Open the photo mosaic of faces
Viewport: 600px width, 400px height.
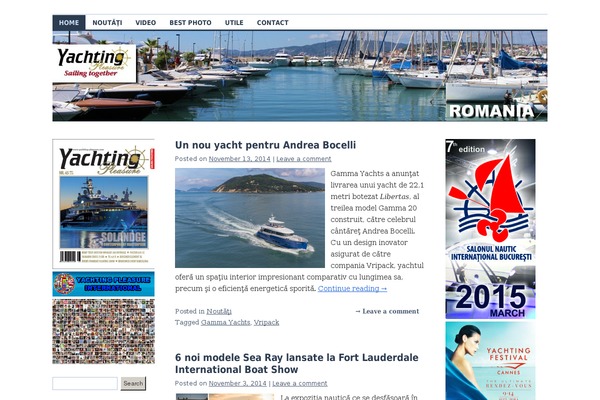[104, 331]
